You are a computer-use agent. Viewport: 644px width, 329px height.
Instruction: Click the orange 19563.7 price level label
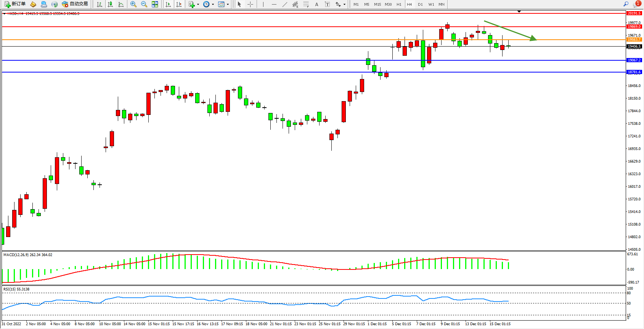634,40
